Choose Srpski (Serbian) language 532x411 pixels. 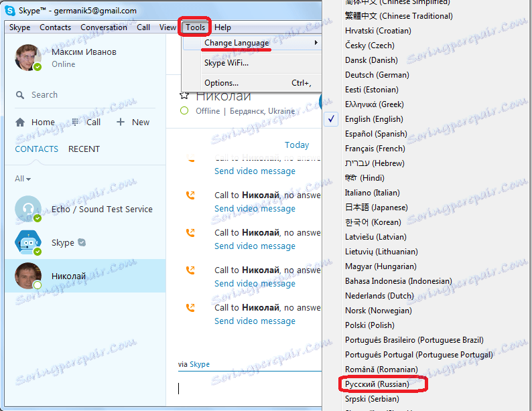pyautogui.click(x=372, y=399)
